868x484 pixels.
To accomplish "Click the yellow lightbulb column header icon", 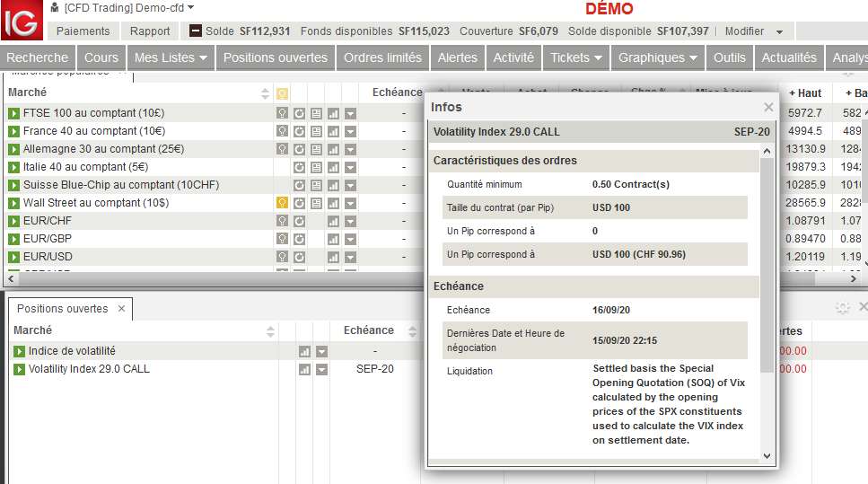I will point(283,93).
